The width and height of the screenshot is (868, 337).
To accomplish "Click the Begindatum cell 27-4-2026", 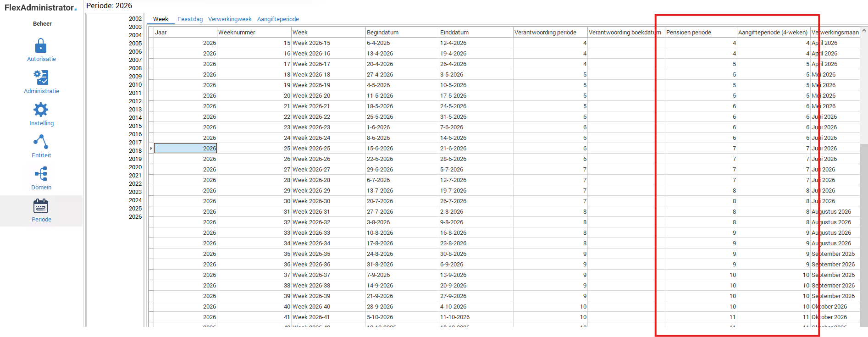I will pos(402,74).
